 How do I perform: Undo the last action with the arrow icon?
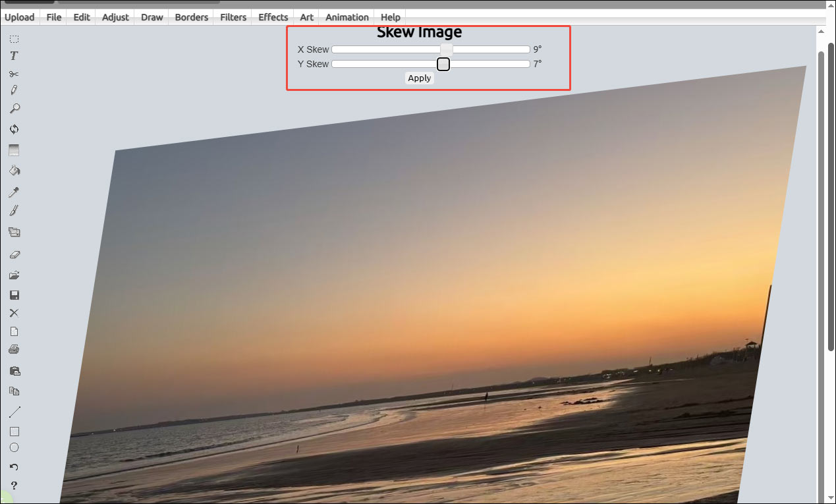click(x=14, y=466)
